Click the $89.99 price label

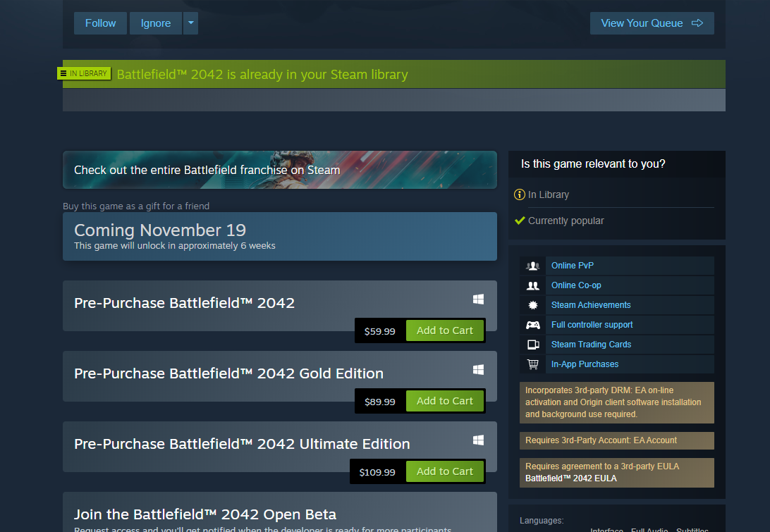(x=379, y=402)
